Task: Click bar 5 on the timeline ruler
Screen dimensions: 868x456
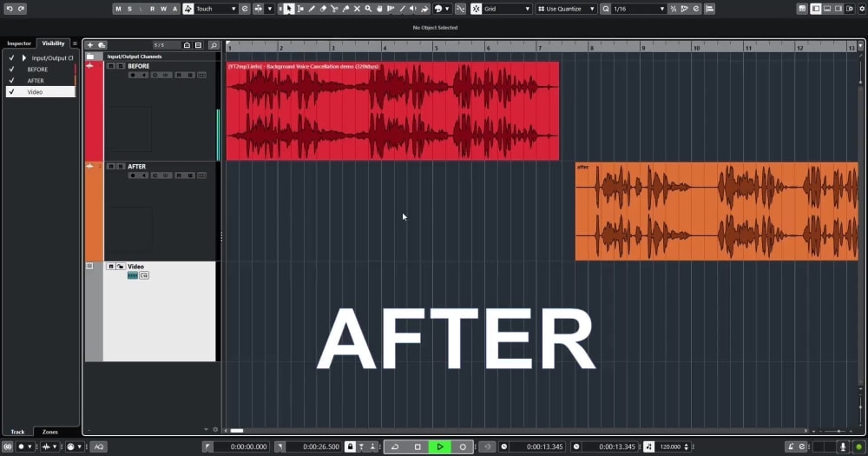Action: pyautogui.click(x=437, y=48)
